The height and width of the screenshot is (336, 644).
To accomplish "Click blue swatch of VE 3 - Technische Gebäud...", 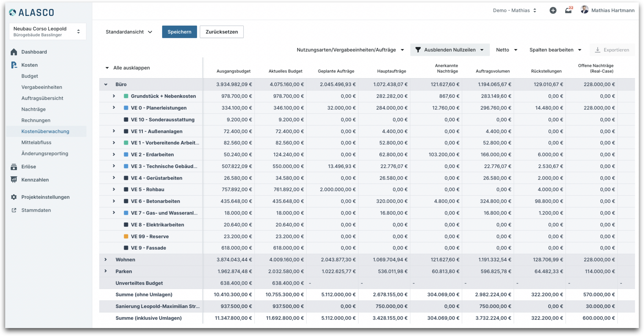I will click(x=126, y=166).
